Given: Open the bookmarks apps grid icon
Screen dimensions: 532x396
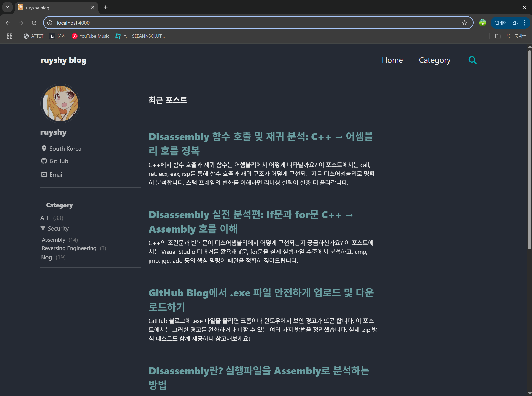Looking at the screenshot, I should click(x=9, y=36).
